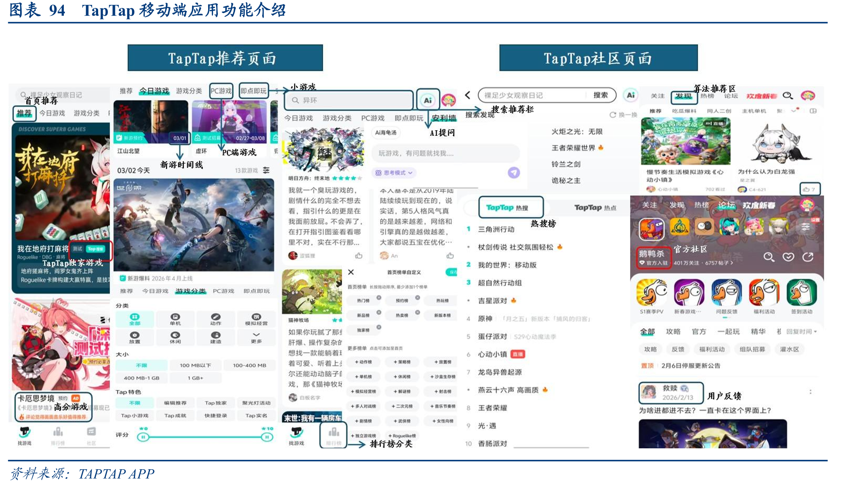Select the 休闲 category icon tile
Viewport: 868px width, 486px height.
point(175,337)
